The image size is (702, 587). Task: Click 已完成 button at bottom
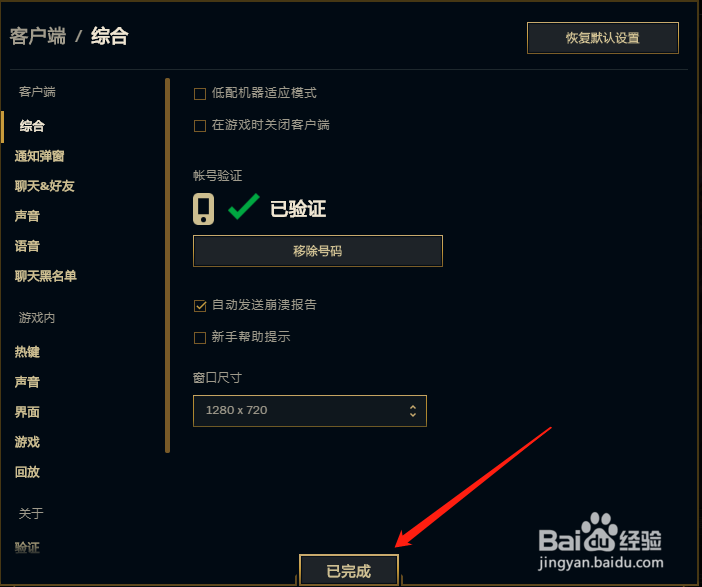tap(349, 570)
